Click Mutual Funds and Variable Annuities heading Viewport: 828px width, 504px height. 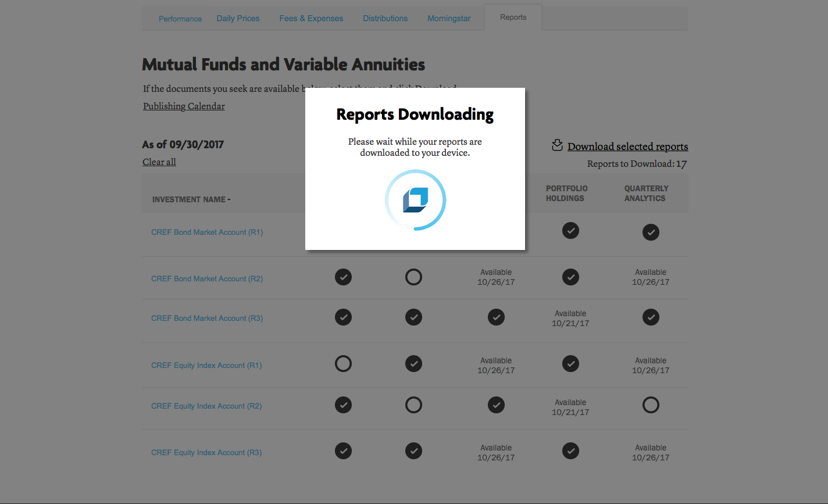pos(284,65)
